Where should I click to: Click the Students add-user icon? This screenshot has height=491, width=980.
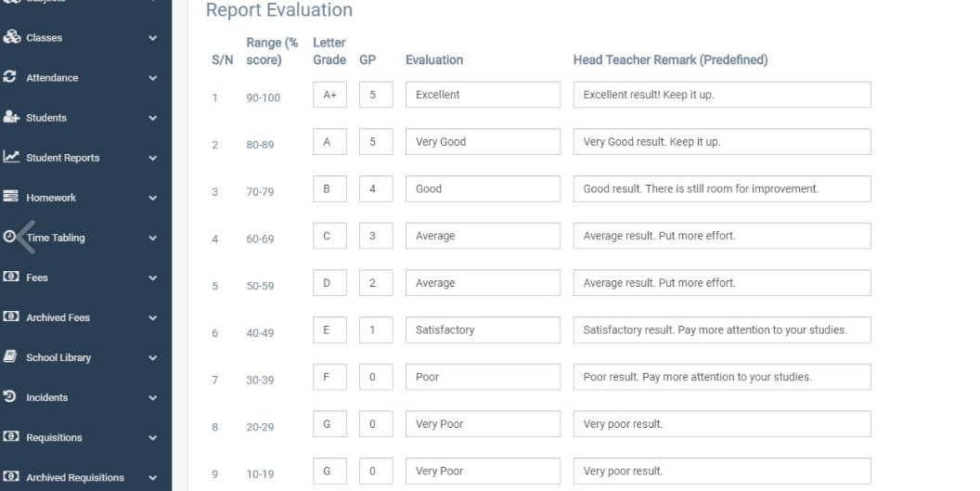point(10,118)
